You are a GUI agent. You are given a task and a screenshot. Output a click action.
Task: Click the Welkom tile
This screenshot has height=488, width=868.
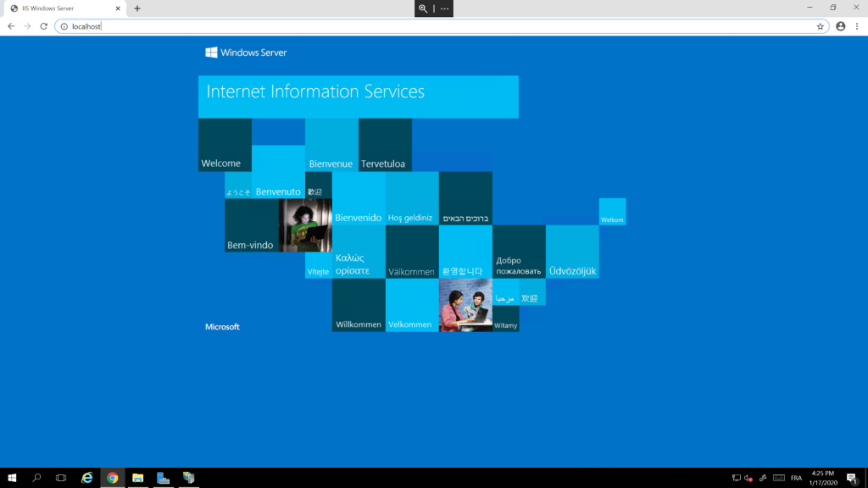point(612,211)
